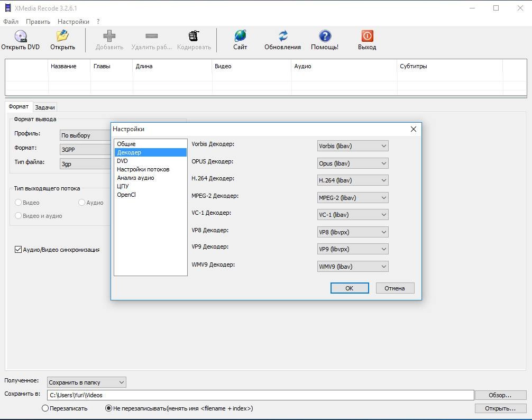Select OpenCl in settings list
Viewport: 532px width, 420px height.
click(x=151, y=195)
